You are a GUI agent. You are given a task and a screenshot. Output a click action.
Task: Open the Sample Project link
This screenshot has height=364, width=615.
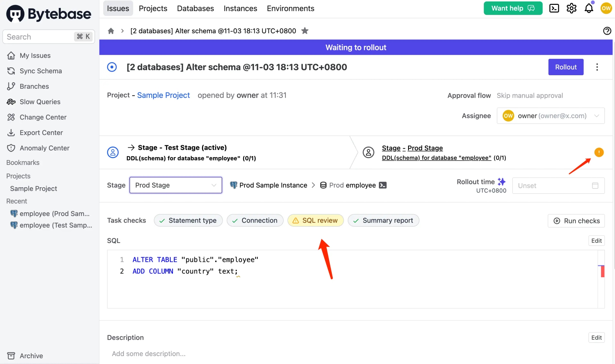pos(163,95)
